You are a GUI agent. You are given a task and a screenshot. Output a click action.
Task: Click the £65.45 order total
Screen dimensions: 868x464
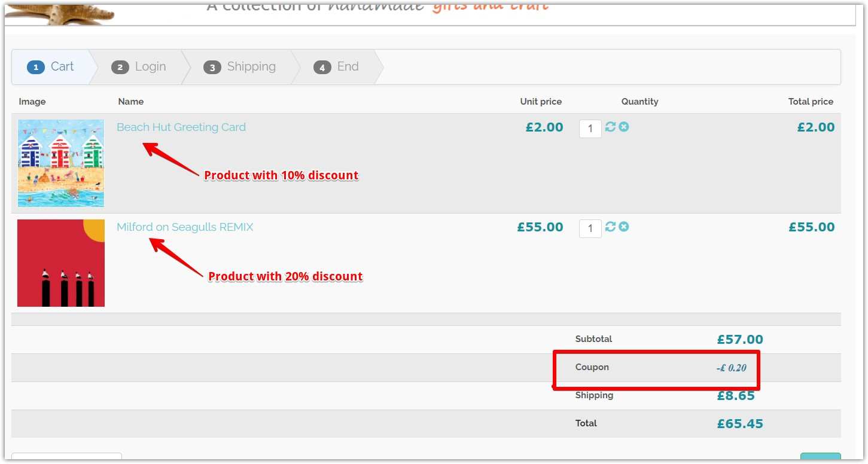[740, 424]
